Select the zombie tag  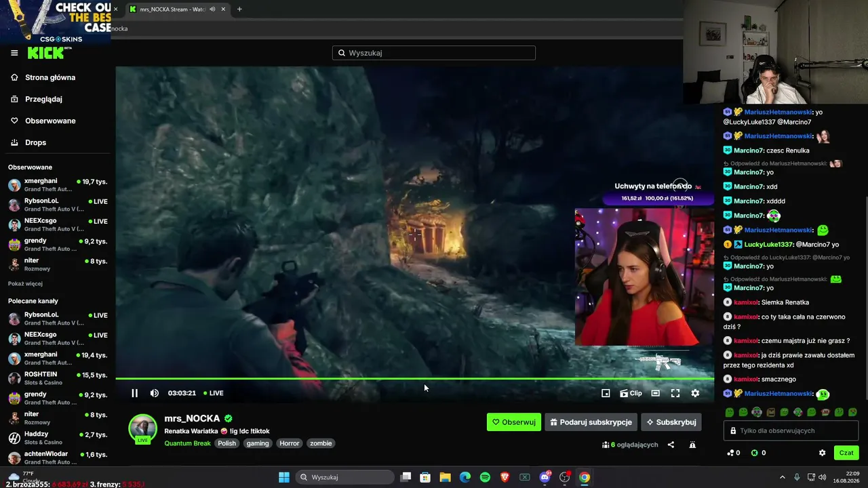(321, 443)
